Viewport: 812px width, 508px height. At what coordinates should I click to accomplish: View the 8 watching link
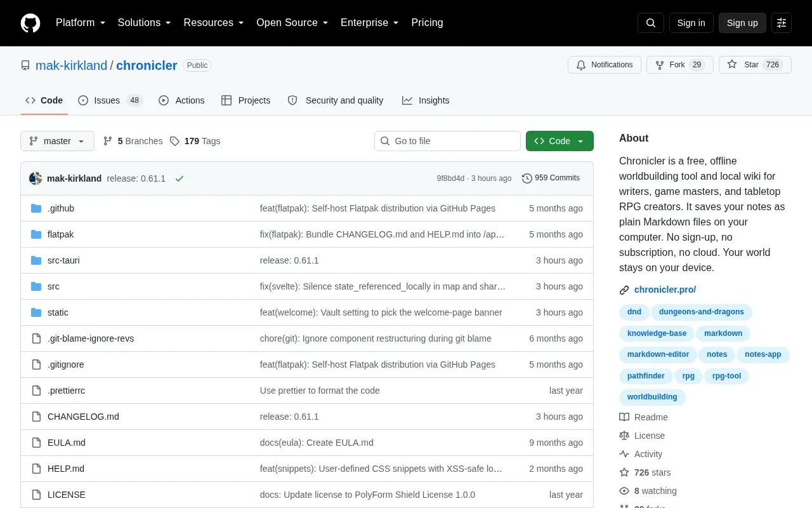648,491
